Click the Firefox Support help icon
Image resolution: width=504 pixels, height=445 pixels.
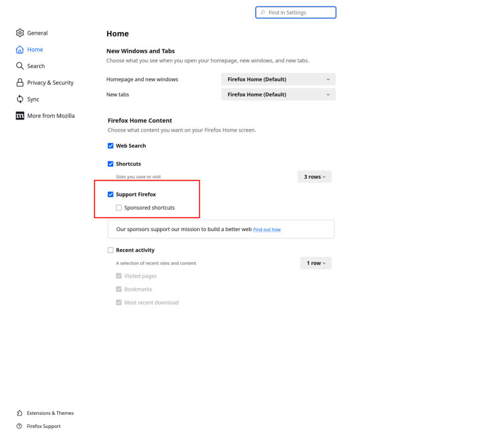pos(20,426)
